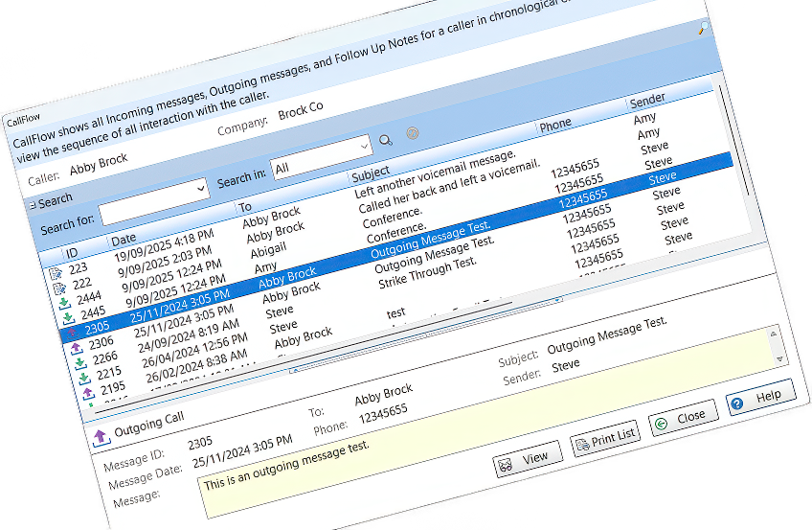Click company name 'Brock Co'
Viewport: 812px width, 530px height.
[301, 110]
